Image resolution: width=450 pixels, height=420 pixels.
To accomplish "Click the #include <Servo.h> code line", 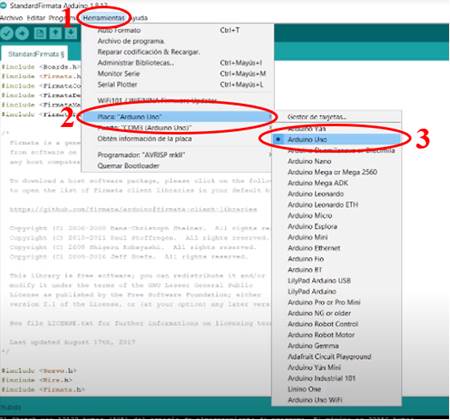I will [39, 371].
